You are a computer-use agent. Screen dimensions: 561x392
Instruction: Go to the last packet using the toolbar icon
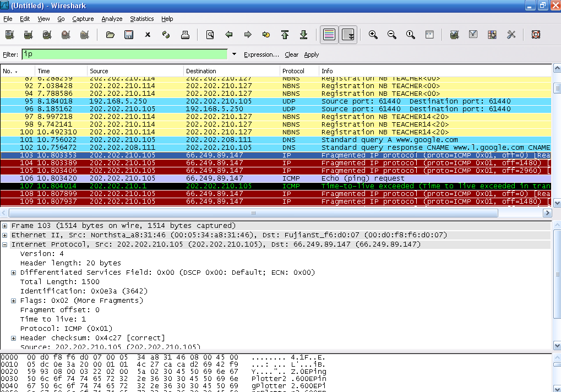(x=303, y=34)
